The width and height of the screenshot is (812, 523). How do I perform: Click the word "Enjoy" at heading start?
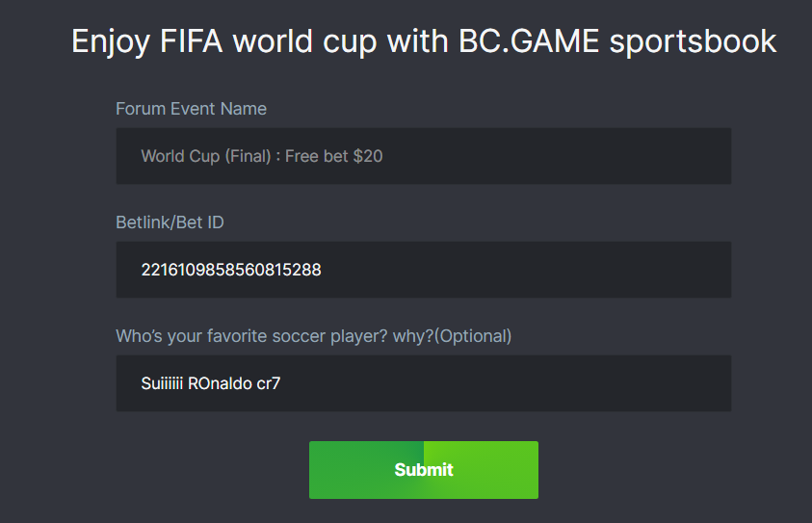tap(106, 41)
